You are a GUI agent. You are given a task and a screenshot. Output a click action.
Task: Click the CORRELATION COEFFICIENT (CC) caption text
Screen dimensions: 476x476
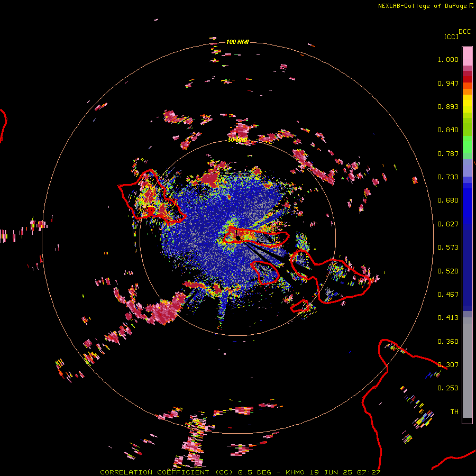pyautogui.click(x=167, y=472)
